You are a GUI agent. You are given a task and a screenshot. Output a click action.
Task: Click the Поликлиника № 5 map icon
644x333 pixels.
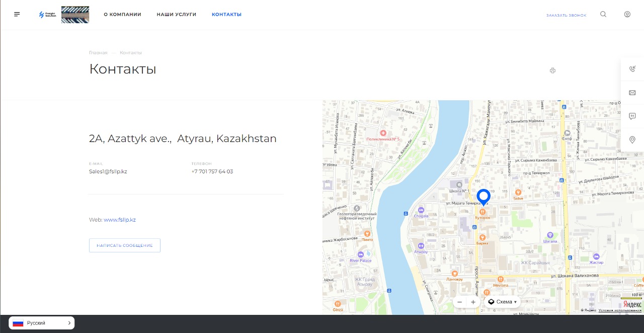coord(383,133)
